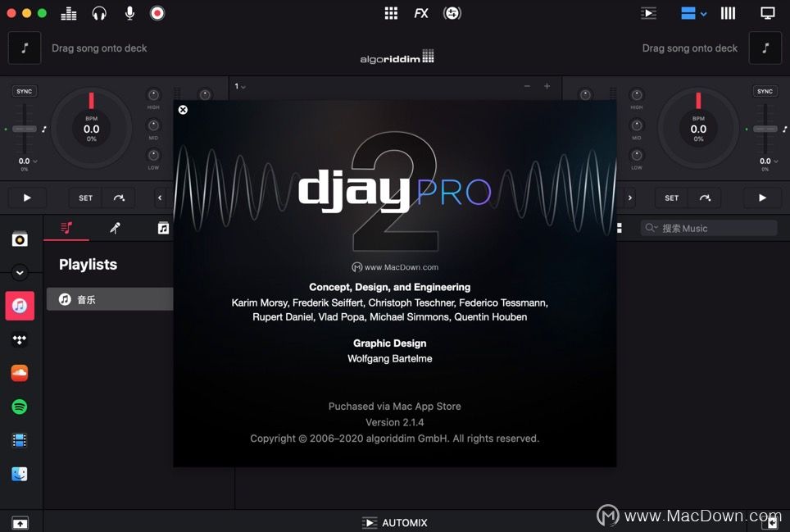Screen dimensions: 790x532
Task: Start recording with the red record button
Action: coord(157,13)
